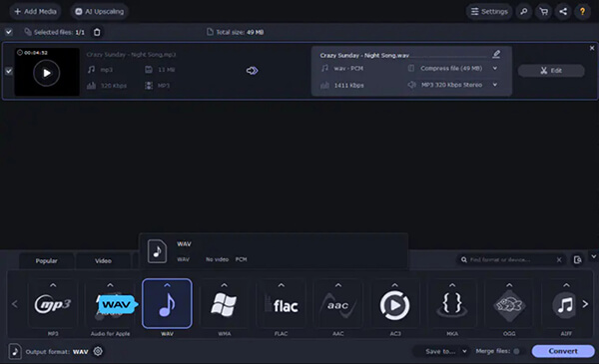Image resolution: width=599 pixels, height=364 pixels.
Task: Click the 1411 Kbps bitrate text
Action: coord(348,85)
